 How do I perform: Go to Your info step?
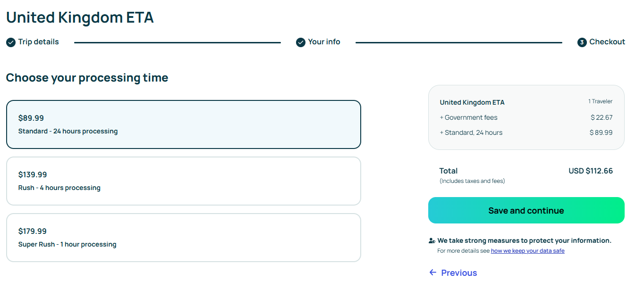pos(324,42)
